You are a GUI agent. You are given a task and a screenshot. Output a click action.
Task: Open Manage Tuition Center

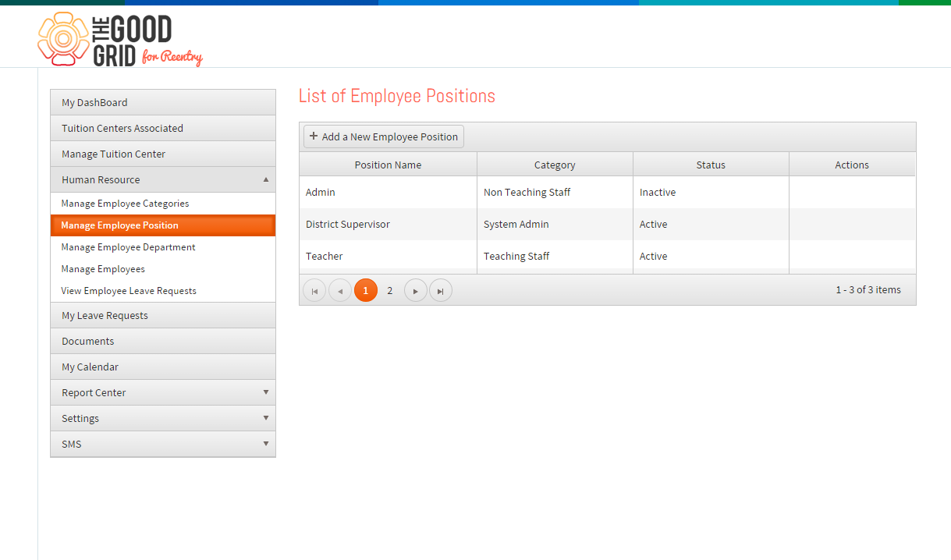click(163, 154)
